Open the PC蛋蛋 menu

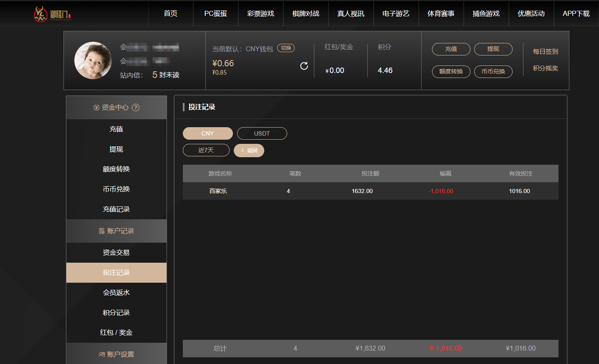(216, 13)
